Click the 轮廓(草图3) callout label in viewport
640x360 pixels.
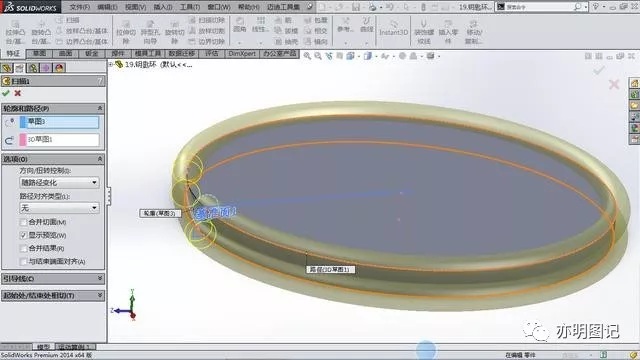click(160, 213)
